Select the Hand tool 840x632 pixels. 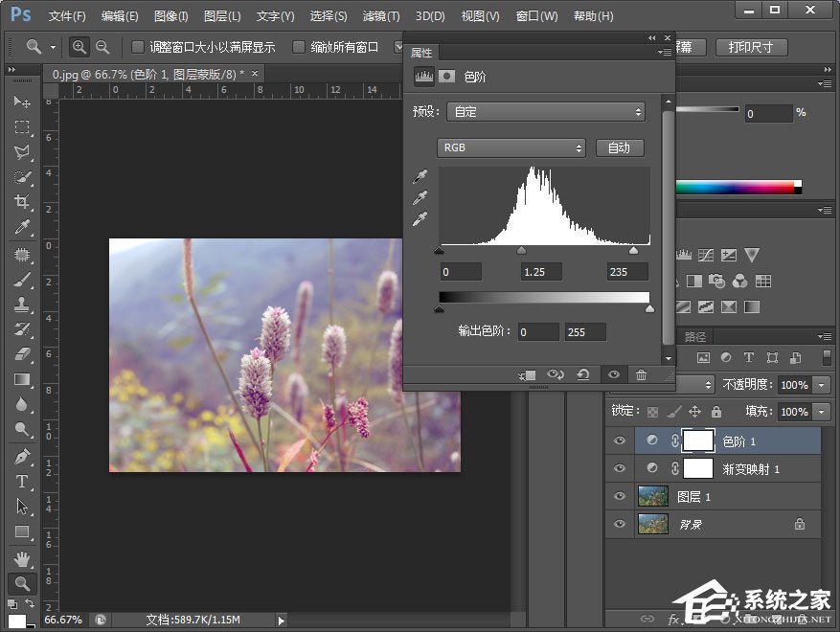21,557
